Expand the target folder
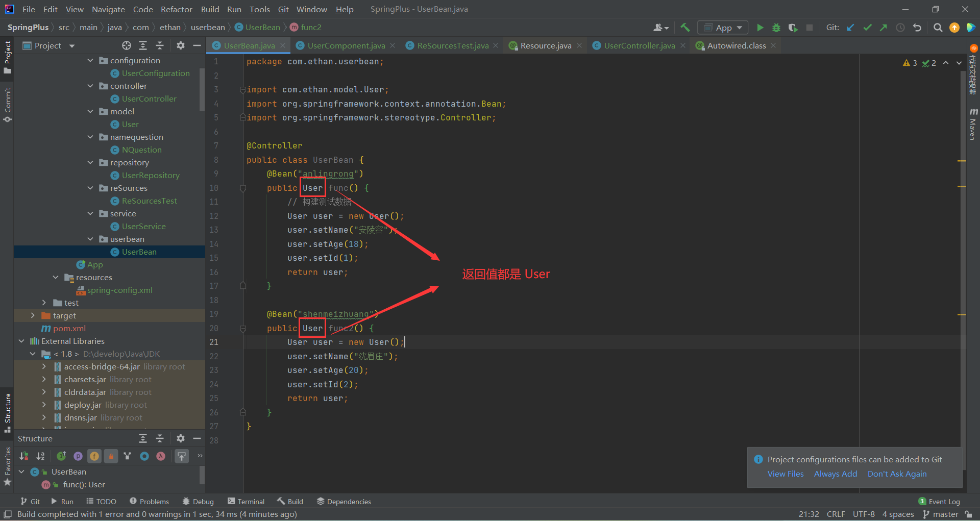The width and height of the screenshot is (980, 521). (x=33, y=316)
